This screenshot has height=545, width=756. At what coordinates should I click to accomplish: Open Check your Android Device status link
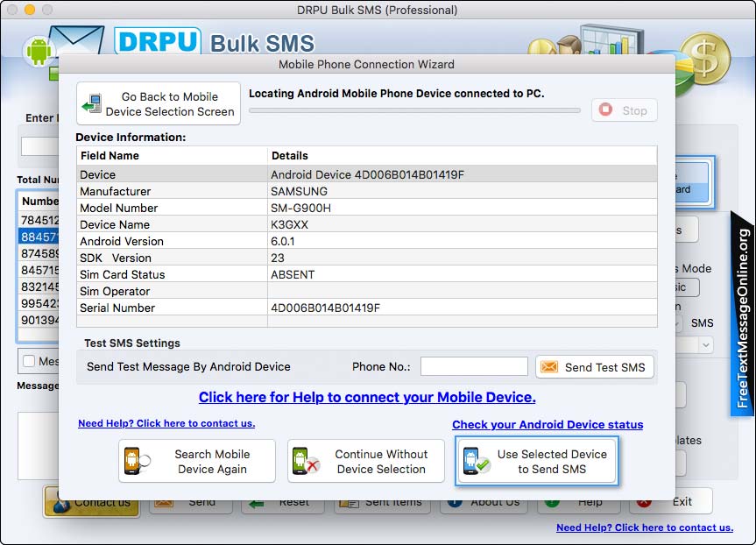coord(548,424)
